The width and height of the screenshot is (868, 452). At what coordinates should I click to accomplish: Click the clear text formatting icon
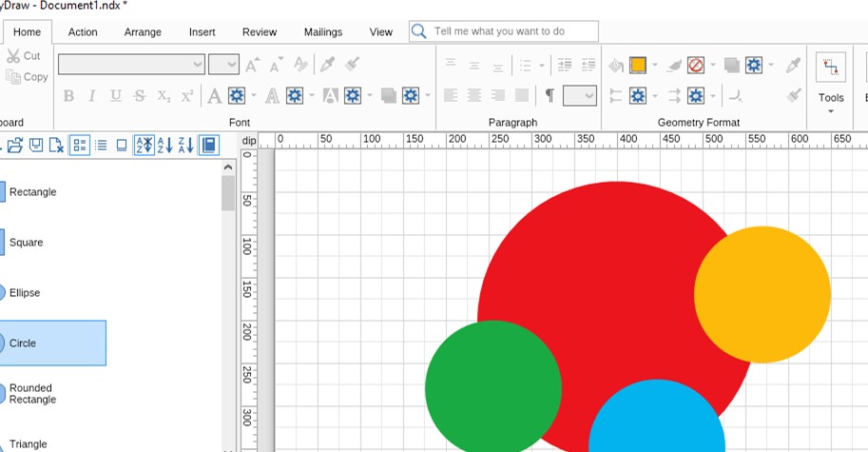[x=300, y=65]
